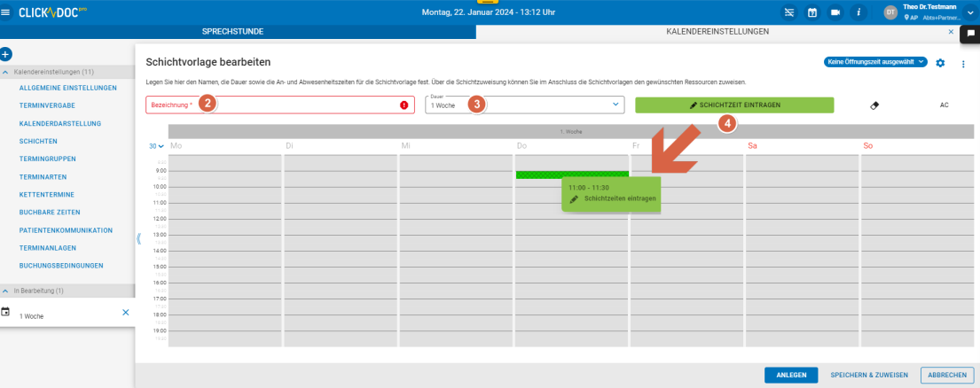Click the Schichtzeit eintragen button

tap(734, 105)
